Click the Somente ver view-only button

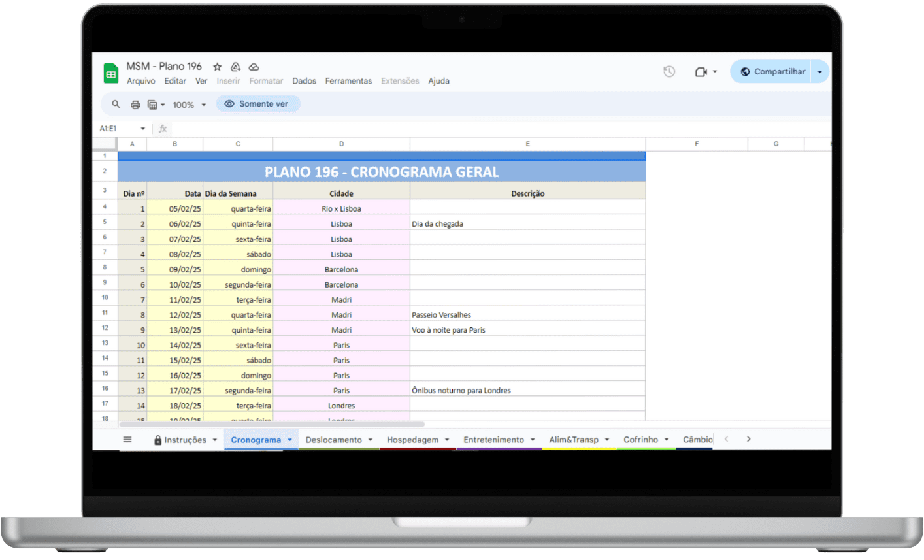(x=258, y=104)
